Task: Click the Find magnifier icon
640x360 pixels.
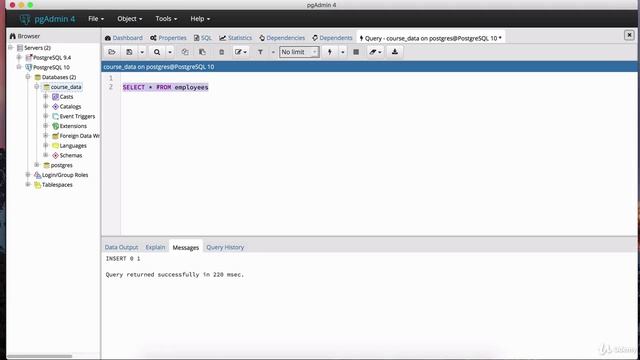Action: click(157, 52)
